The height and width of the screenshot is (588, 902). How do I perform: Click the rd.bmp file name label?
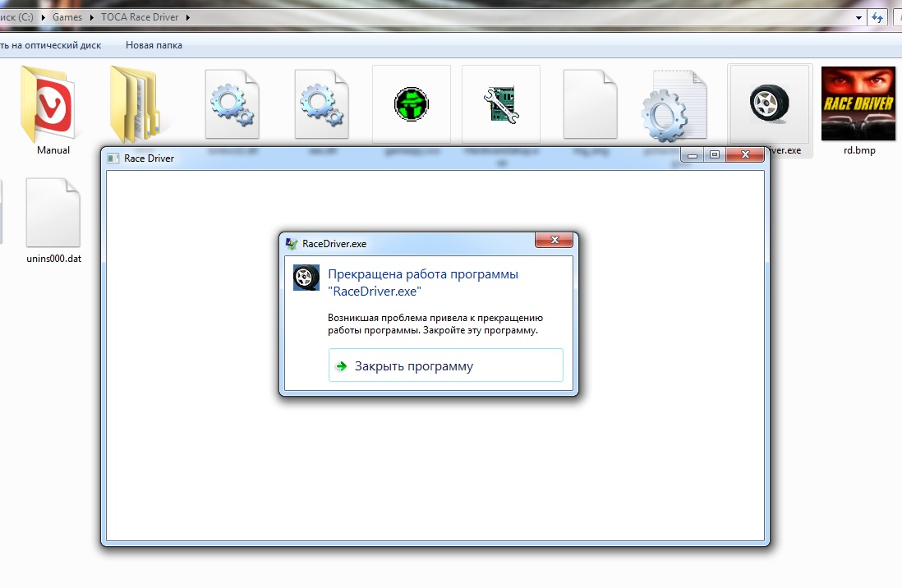[859, 150]
